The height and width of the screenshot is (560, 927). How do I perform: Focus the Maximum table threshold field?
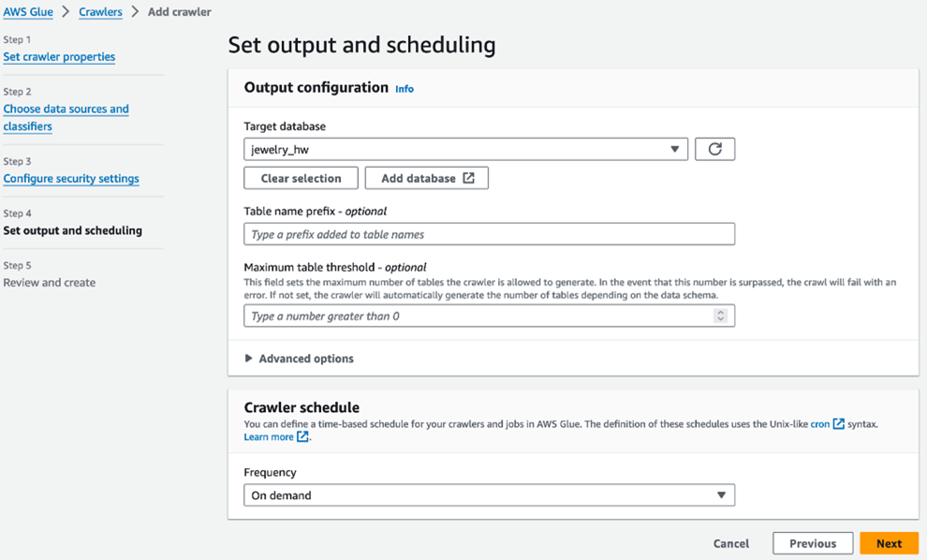[x=478, y=316]
